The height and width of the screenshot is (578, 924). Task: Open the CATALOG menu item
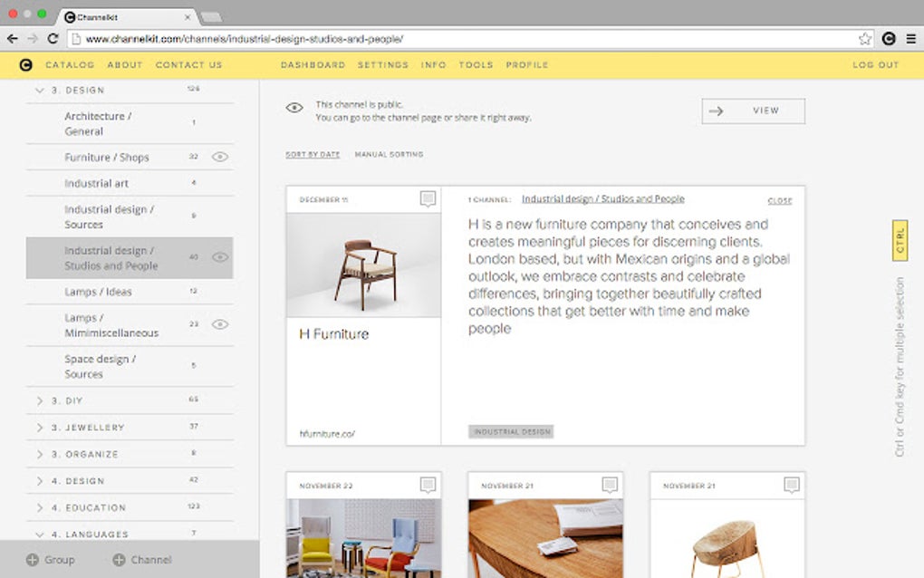(x=70, y=65)
